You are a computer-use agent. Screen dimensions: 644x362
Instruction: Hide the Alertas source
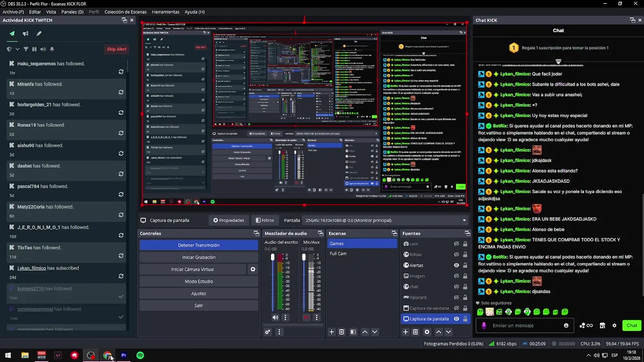point(456,265)
